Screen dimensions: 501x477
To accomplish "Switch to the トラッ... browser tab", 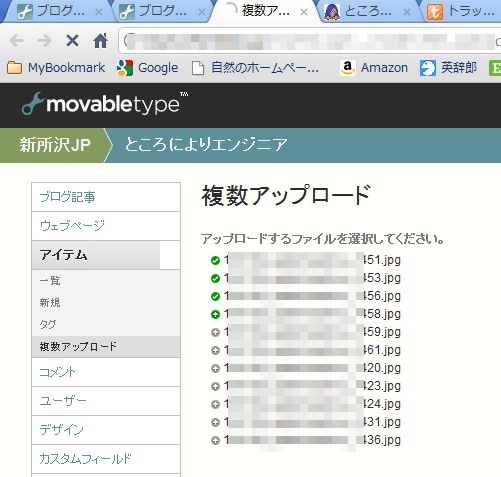I will click(463, 12).
